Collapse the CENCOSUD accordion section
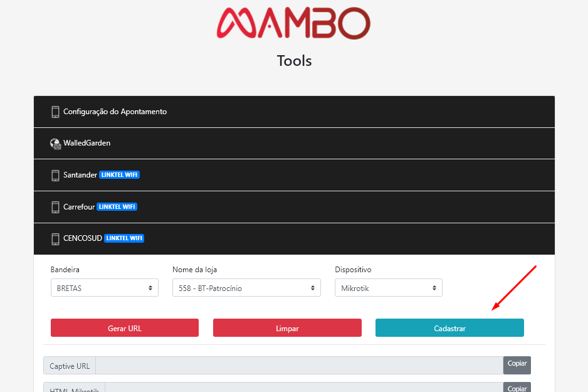The height and width of the screenshot is (392, 588). click(294, 239)
